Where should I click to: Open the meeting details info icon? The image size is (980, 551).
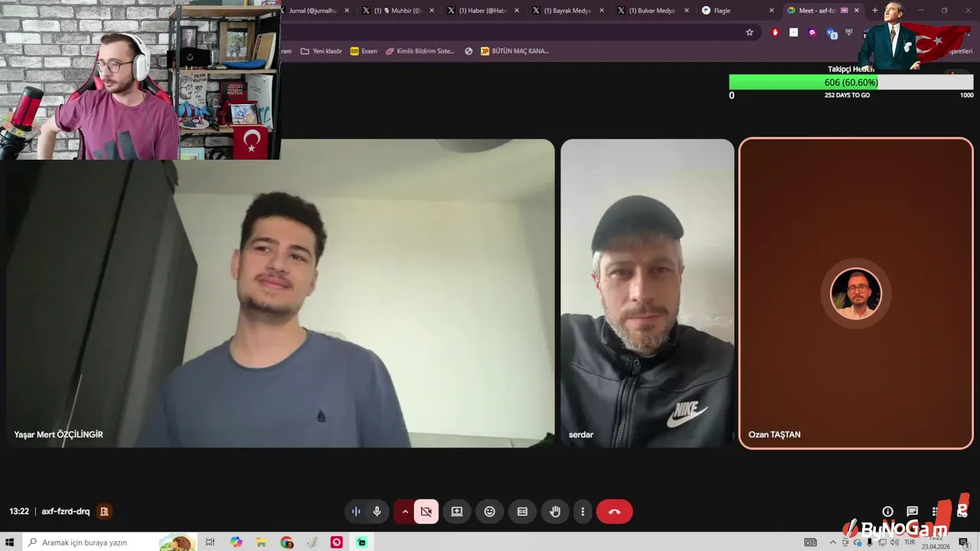tap(887, 511)
